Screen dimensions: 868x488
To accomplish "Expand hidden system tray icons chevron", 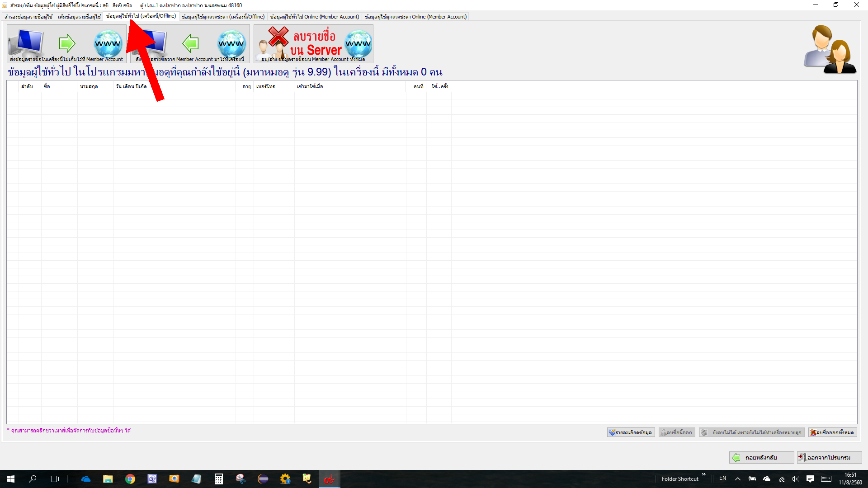I will click(738, 479).
